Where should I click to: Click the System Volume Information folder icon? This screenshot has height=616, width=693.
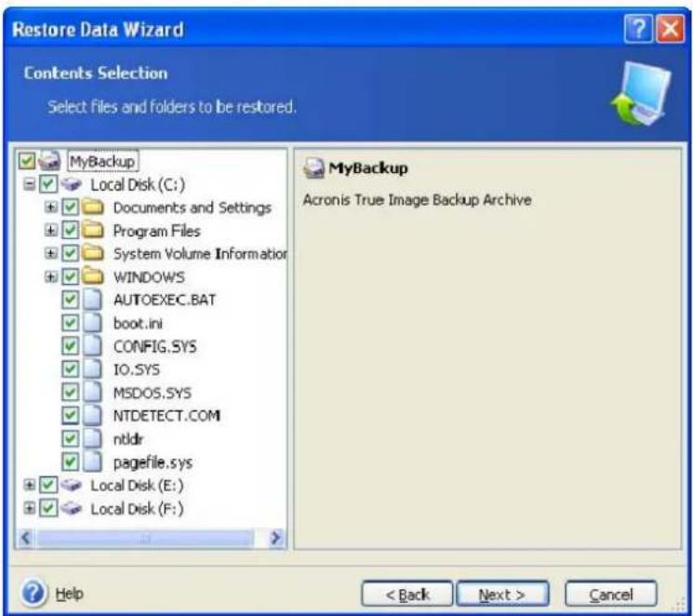93,253
